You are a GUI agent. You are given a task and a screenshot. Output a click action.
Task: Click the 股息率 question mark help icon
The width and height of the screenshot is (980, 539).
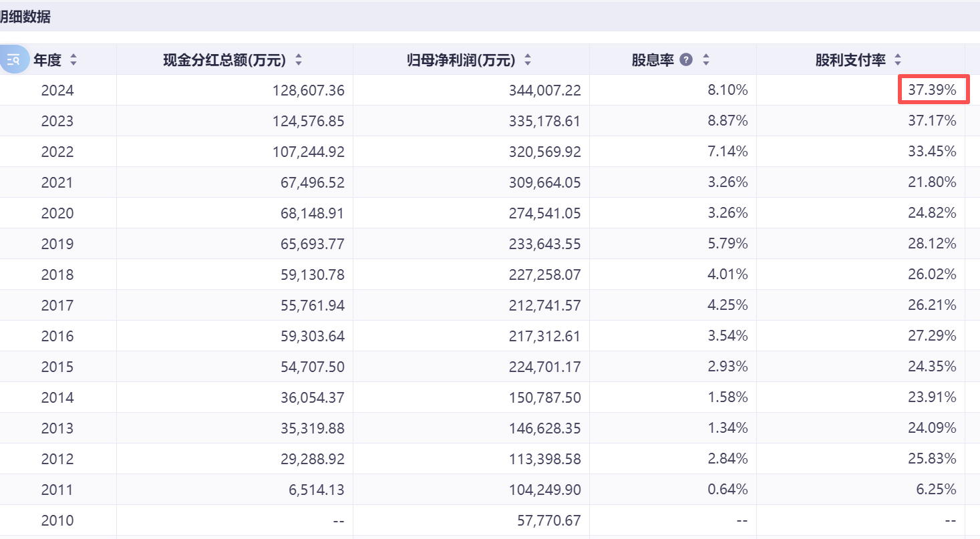pyautogui.click(x=686, y=60)
